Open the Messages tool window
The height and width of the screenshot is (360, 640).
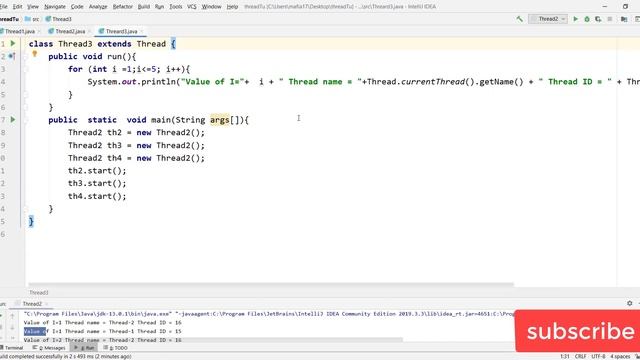click(x=49, y=348)
